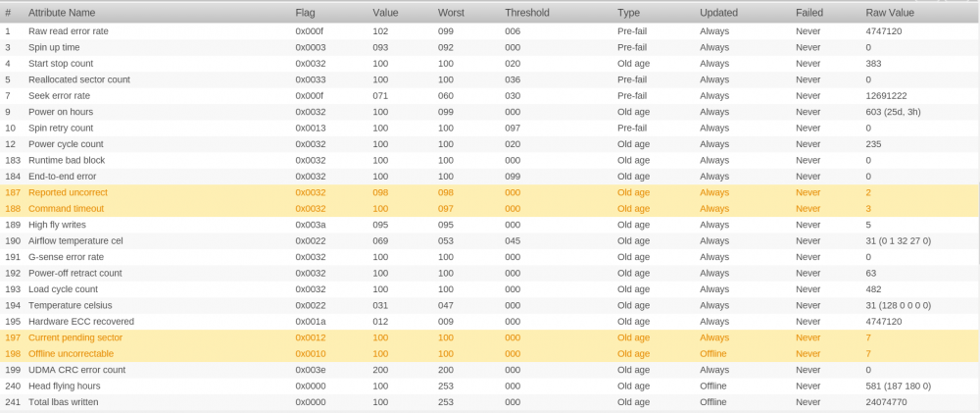Click highlighted Offline uncorrectable row
The width and height of the screenshot is (980, 413).
click(x=490, y=354)
